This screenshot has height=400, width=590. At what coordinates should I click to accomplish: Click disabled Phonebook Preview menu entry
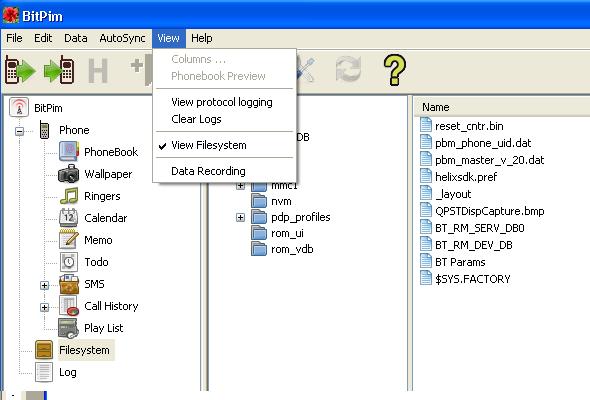(x=225, y=76)
